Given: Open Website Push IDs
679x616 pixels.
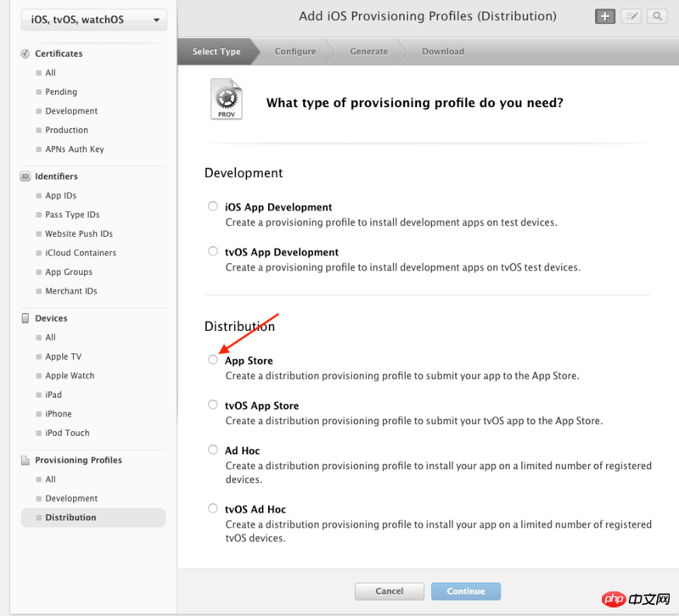Looking at the screenshot, I should [79, 234].
